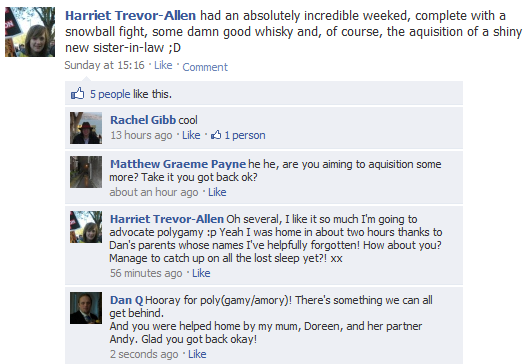The height and width of the screenshot is (364, 530).
Task: Like Dan Q's comment posted 2 seconds ago
Action: coord(197,354)
